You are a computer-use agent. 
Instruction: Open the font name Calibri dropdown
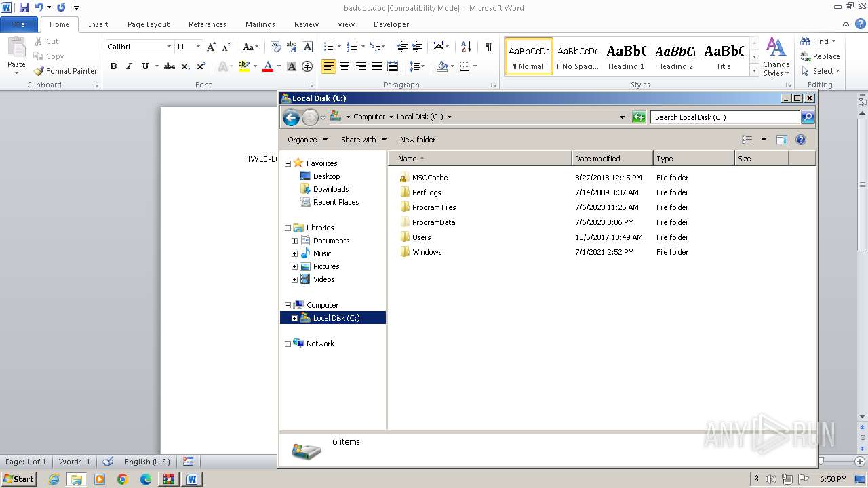click(x=169, y=47)
